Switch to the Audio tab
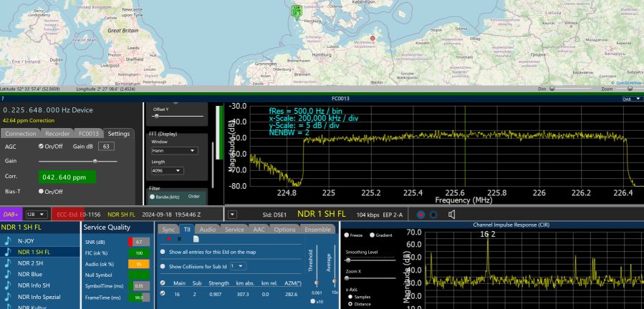The image size is (644, 309). (x=207, y=229)
